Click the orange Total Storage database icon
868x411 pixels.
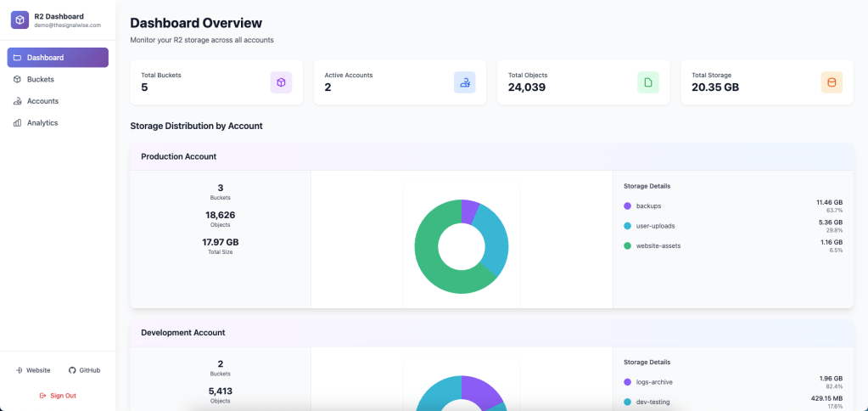pos(832,82)
